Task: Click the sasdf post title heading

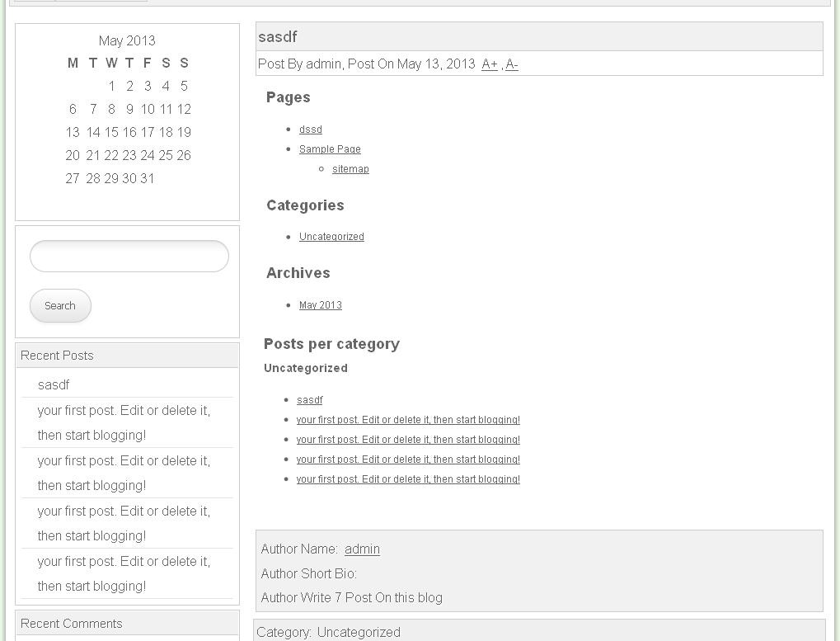Action: 278,37
